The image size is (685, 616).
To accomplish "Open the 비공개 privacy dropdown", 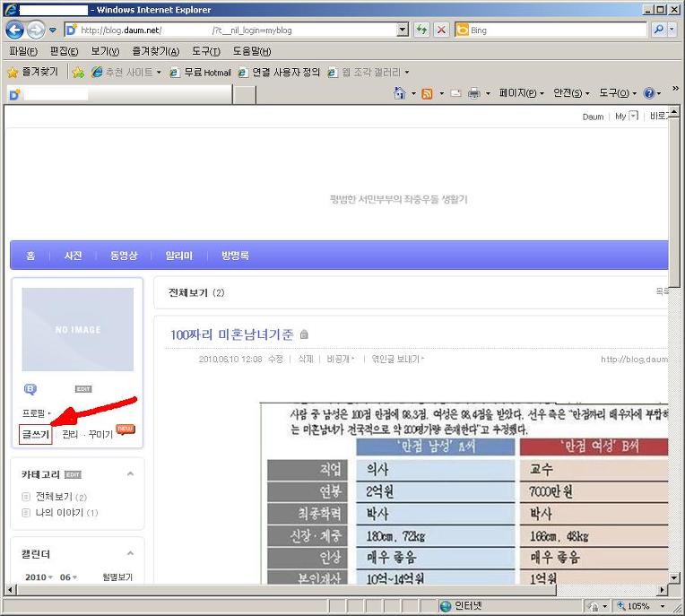I will tap(341, 360).
